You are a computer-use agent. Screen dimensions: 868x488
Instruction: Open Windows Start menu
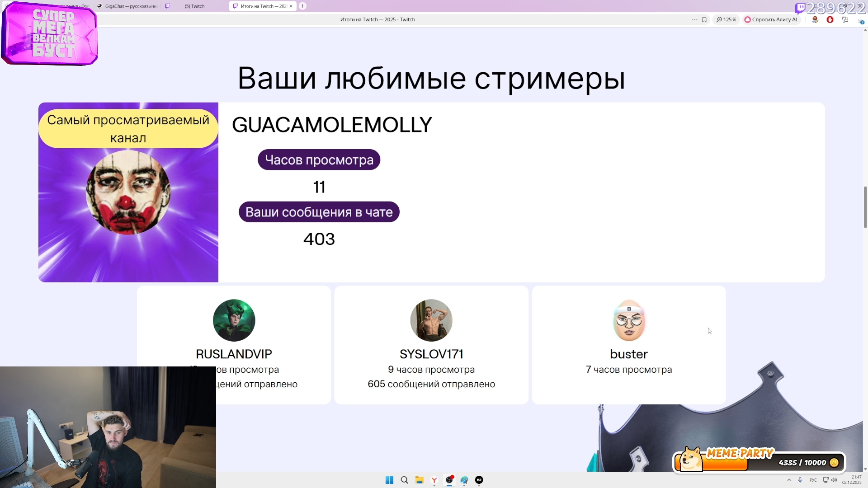389,480
